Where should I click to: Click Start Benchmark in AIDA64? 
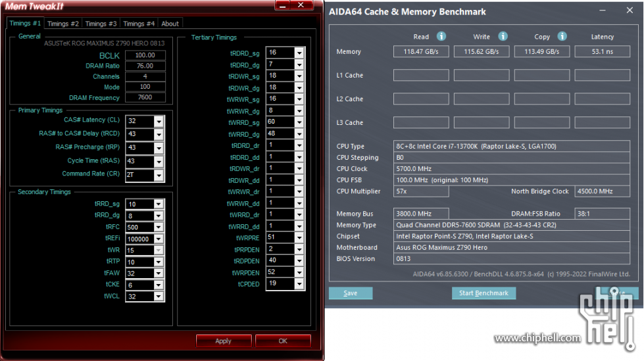click(x=483, y=293)
